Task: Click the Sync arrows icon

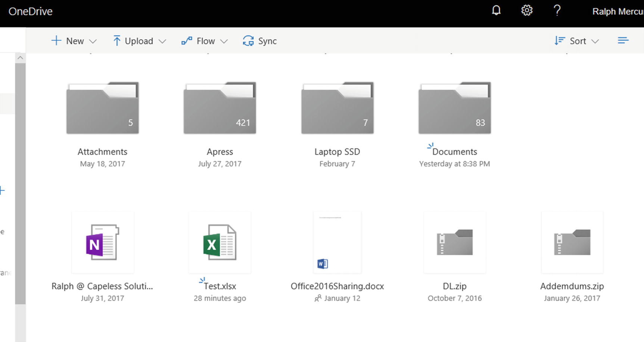Action: [248, 41]
